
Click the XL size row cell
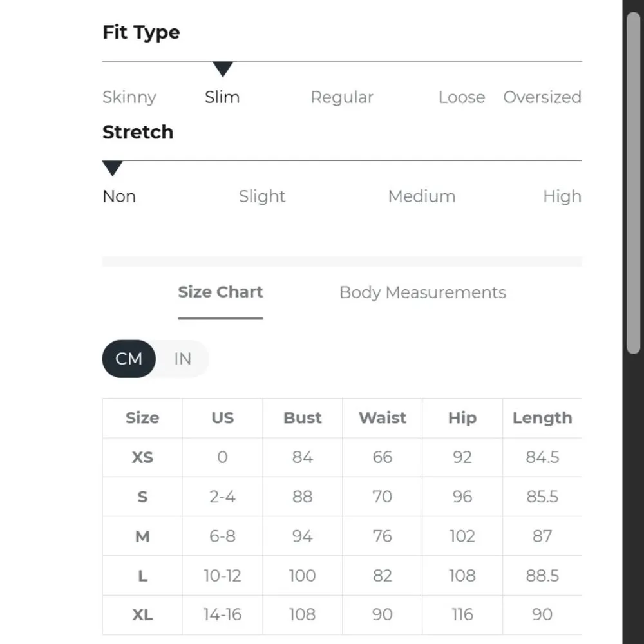[x=142, y=614]
